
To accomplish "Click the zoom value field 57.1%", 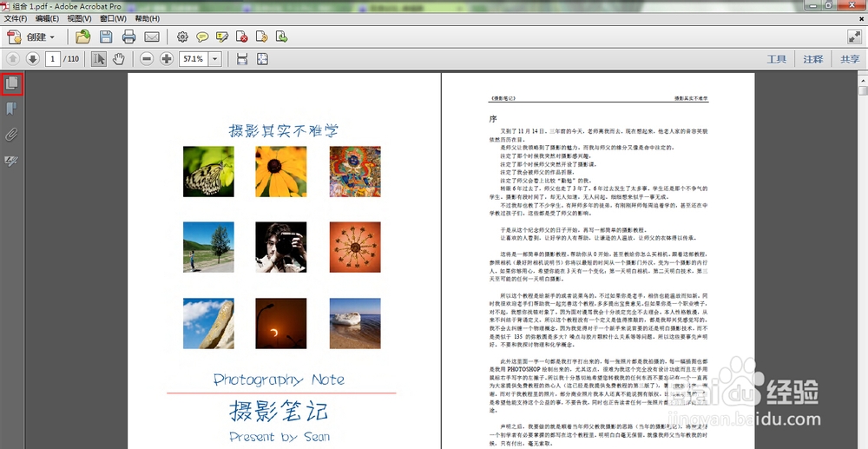I will click(x=194, y=59).
